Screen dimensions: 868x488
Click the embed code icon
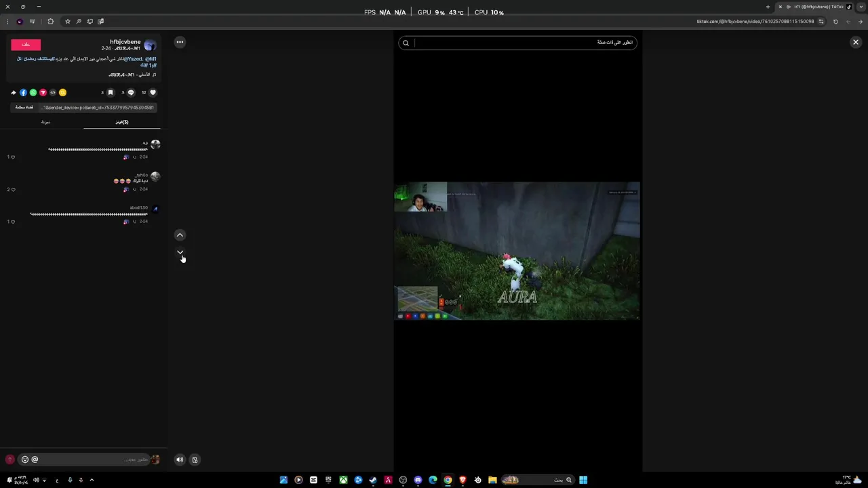coord(53,92)
